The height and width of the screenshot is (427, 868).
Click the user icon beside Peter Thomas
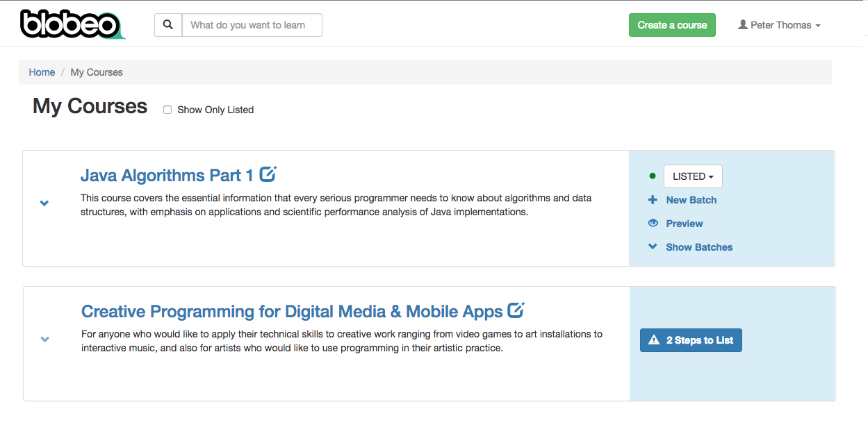[743, 25]
